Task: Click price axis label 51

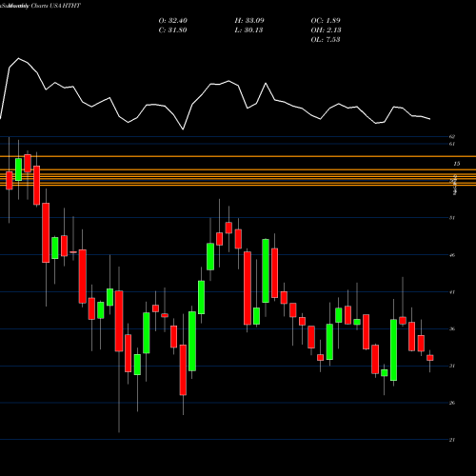Action: pyautogui.click(x=452, y=218)
